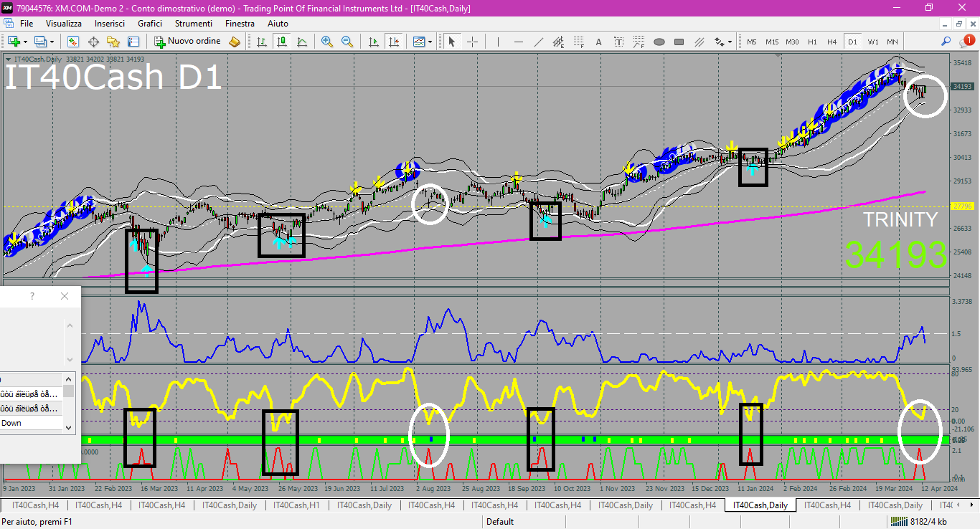Open the Grafici menu

pyautogui.click(x=150, y=24)
